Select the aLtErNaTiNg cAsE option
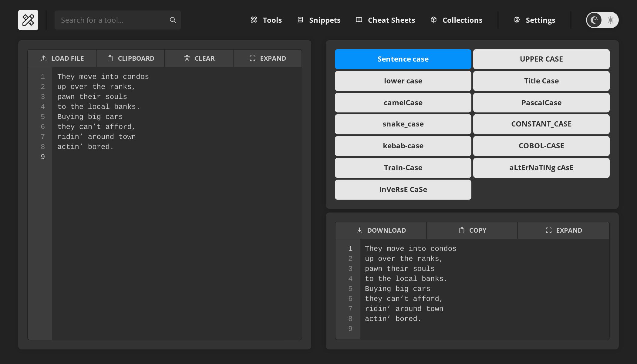Screen dimensions: 637x364 click(x=541, y=168)
